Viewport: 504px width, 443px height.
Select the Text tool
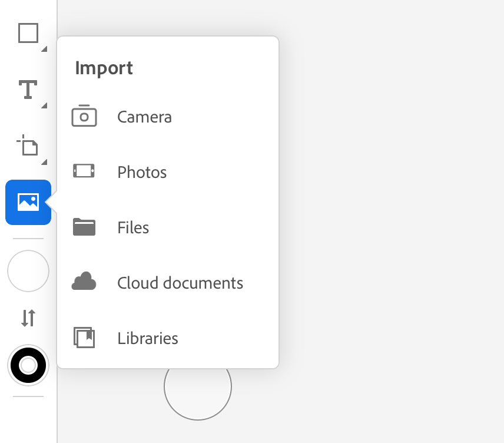pyautogui.click(x=28, y=90)
